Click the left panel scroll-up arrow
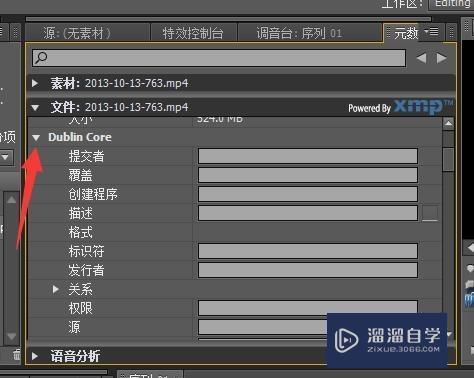 11,200
